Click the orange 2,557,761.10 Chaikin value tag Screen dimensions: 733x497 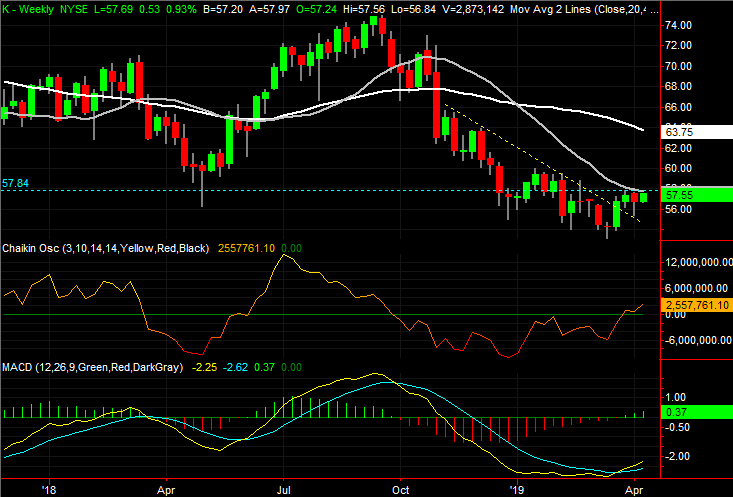pyautogui.click(x=692, y=304)
